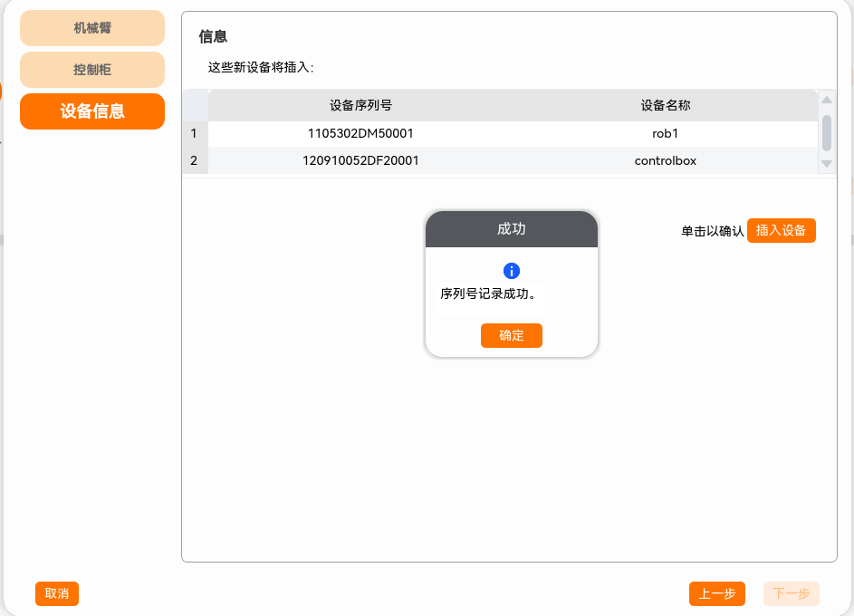Click the blue info icon in the dialog
This screenshot has height=616, width=854.
pyautogui.click(x=512, y=271)
